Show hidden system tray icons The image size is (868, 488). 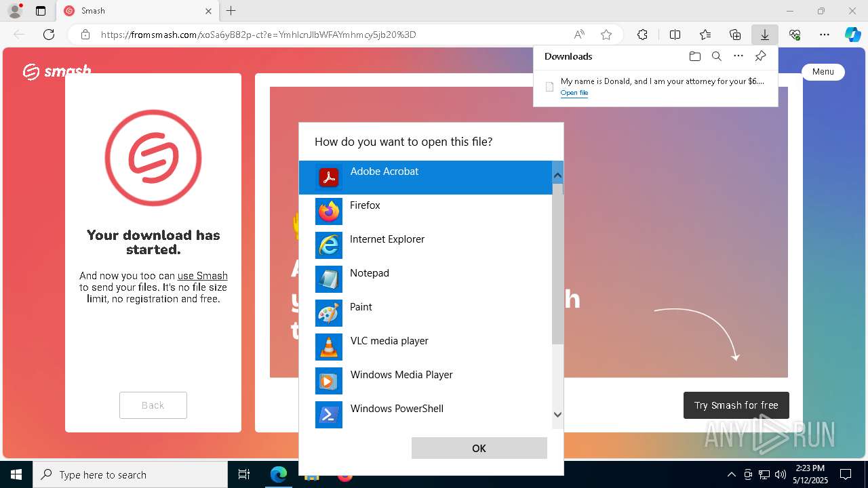click(x=731, y=474)
